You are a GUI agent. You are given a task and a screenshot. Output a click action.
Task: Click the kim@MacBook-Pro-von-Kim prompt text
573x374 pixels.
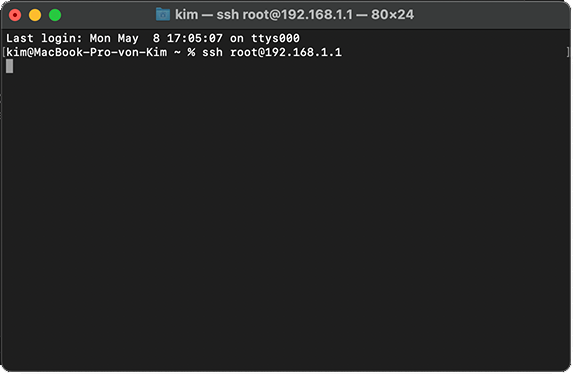pos(87,52)
